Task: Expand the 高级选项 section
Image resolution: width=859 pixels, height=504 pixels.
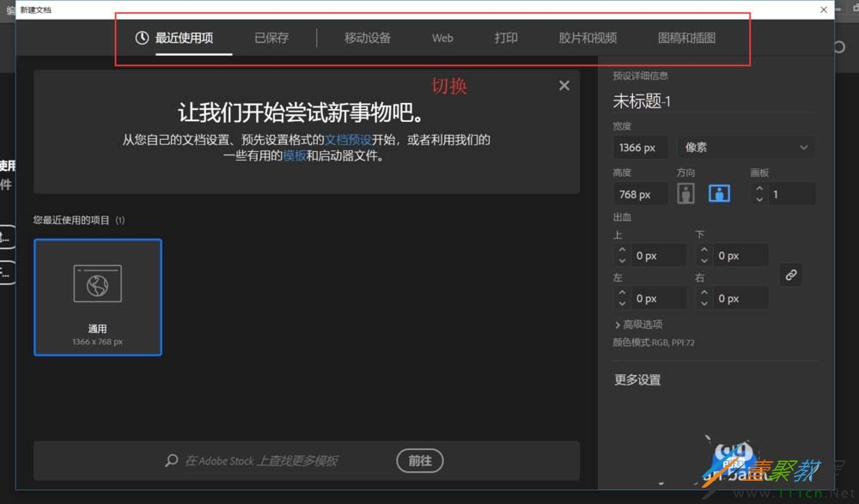Action: click(x=638, y=325)
